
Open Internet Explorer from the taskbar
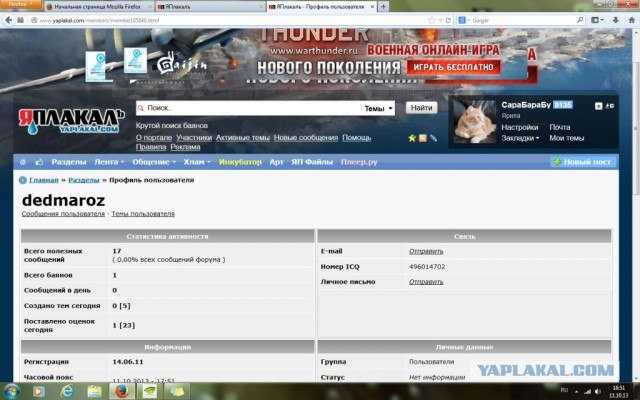click(67, 391)
